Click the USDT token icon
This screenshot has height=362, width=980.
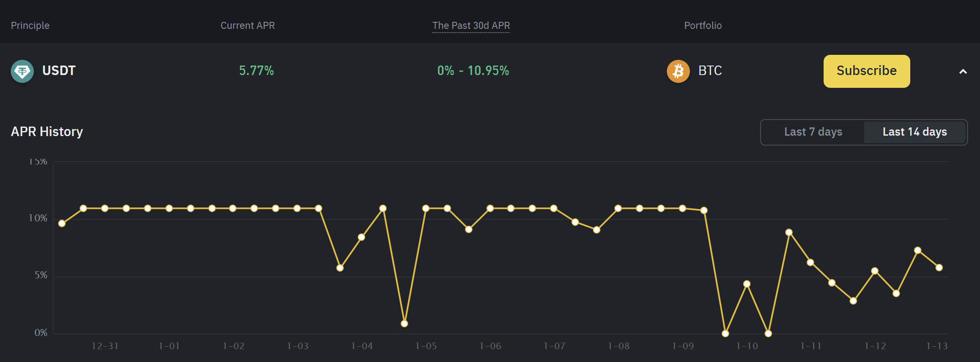click(22, 71)
